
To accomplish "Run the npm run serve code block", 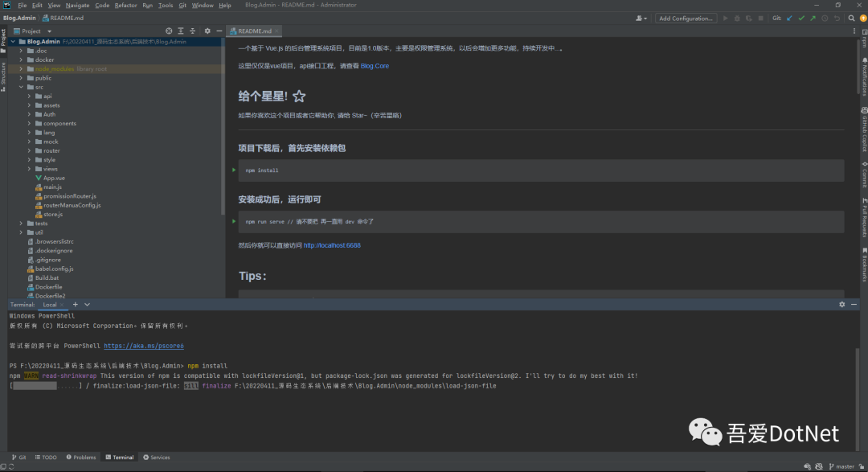I will [x=234, y=221].
